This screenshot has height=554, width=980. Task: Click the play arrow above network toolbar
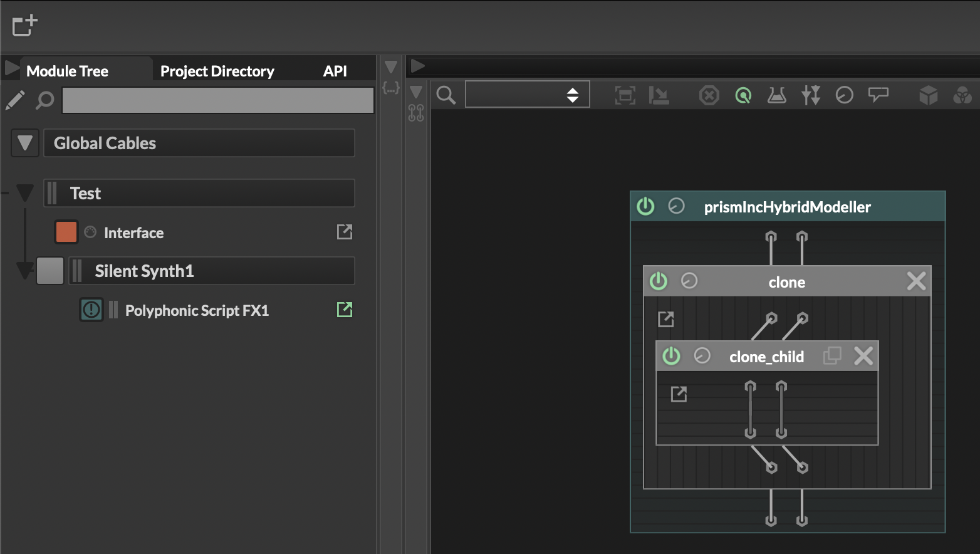(x=418, y=66)
